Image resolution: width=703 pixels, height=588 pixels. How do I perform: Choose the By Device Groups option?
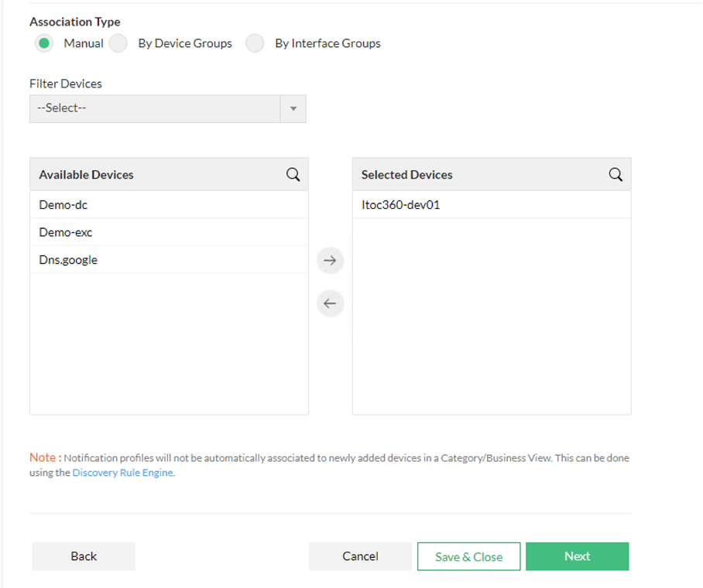click(x=118, y=43)
